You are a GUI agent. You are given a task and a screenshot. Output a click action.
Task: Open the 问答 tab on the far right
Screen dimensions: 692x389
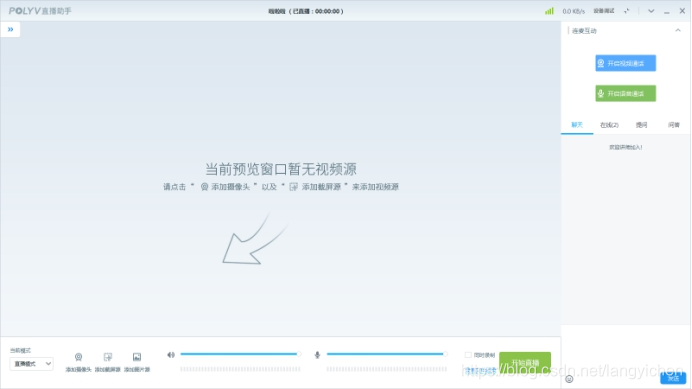673,125
